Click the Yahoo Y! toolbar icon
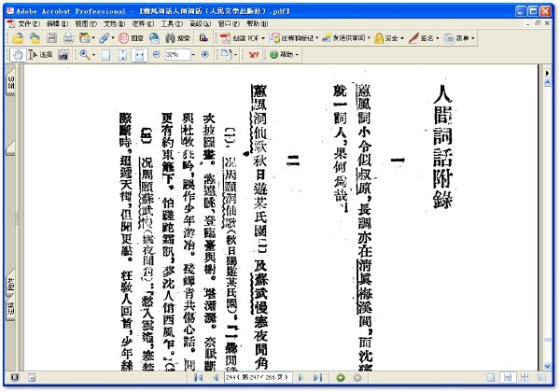The image size is (560, 392). (x=254, y=55)
